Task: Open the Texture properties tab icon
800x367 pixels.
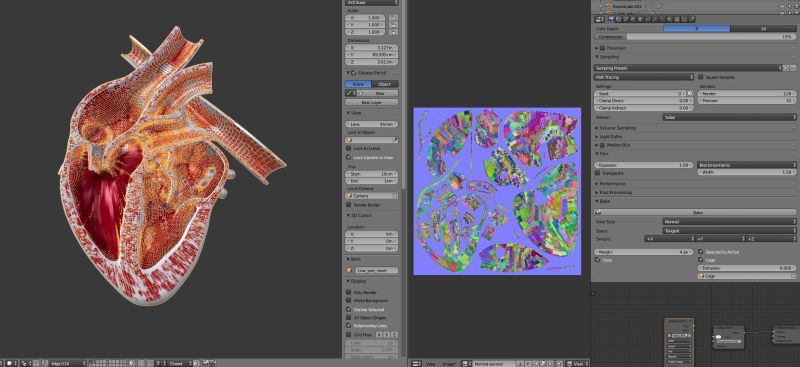Action: 677,19
